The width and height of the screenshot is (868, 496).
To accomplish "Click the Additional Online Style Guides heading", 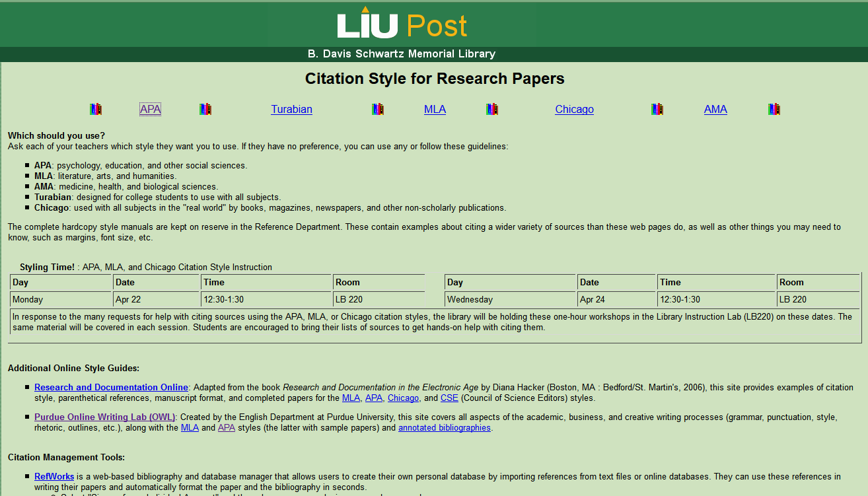I will (x=73, y=368).
